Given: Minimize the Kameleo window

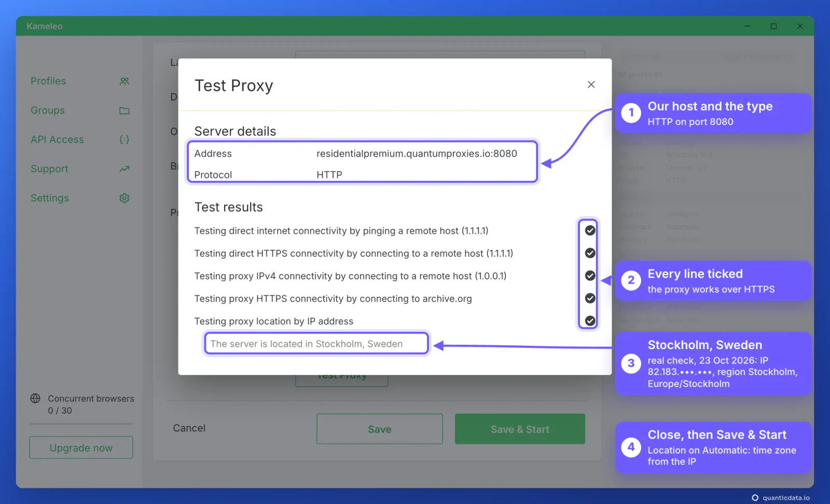Looking at the screenshot, I should [748, 26].
